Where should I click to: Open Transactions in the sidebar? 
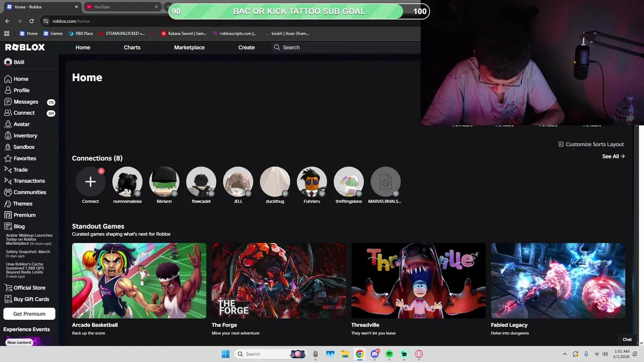pos(24,181)
